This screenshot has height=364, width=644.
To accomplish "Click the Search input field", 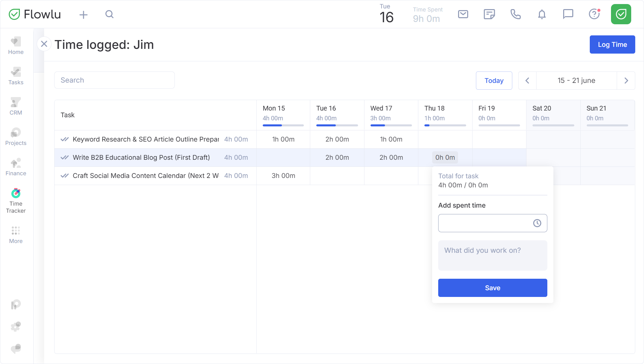I will (x=115, y=80).
